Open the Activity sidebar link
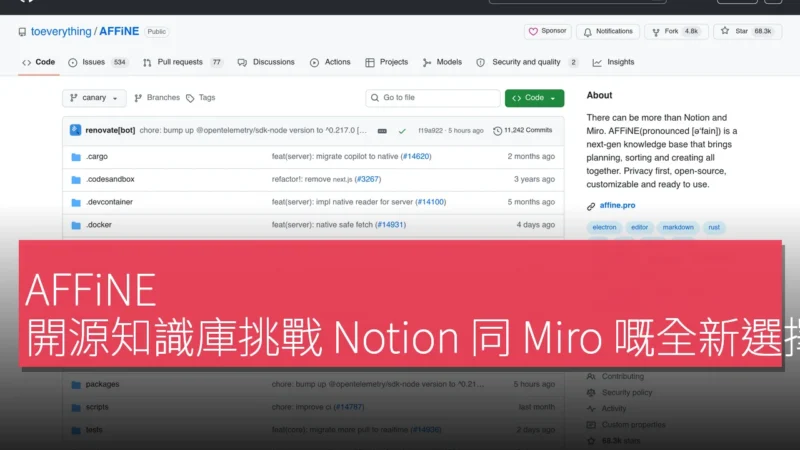Image resolution: width=800 pixels, height=450 pixels. [614, 409]
